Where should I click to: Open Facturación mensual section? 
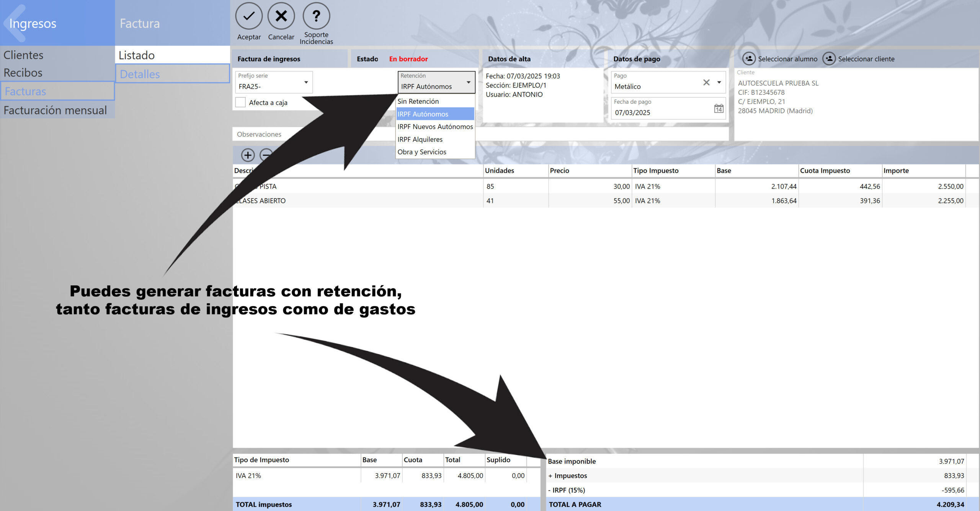point(57,110)
